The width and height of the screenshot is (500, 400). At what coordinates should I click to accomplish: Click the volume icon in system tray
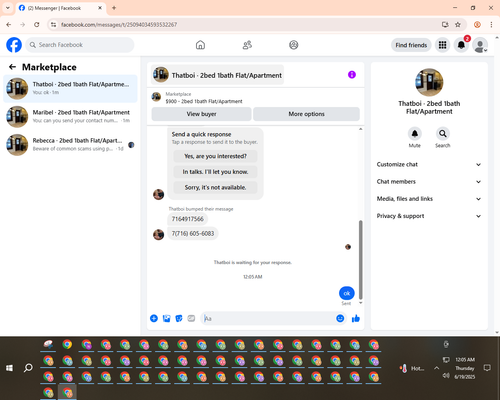(446, 375)
